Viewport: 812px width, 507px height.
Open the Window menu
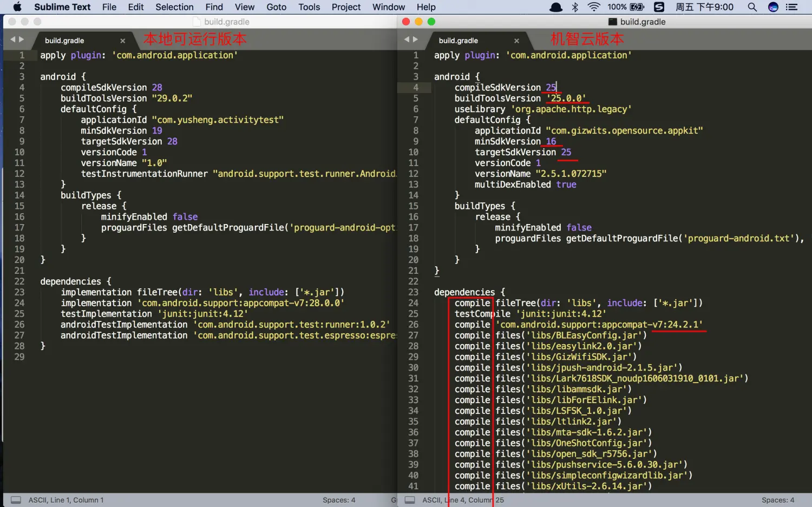coord(389,7)
